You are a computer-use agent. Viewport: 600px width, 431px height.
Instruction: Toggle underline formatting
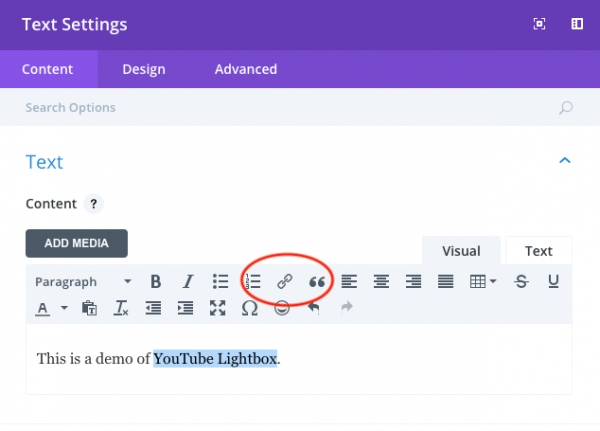[x=553, y=282]
